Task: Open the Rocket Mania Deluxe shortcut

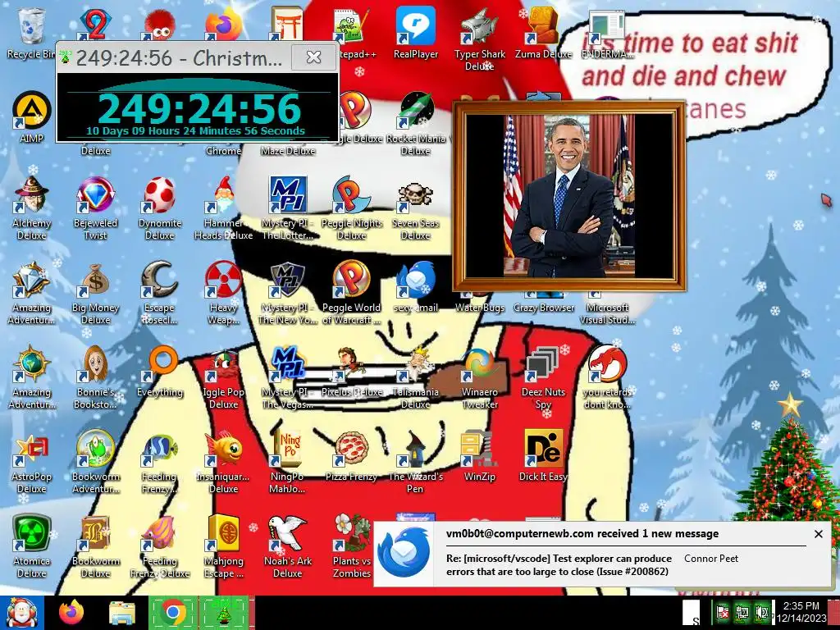Action: 415,125
